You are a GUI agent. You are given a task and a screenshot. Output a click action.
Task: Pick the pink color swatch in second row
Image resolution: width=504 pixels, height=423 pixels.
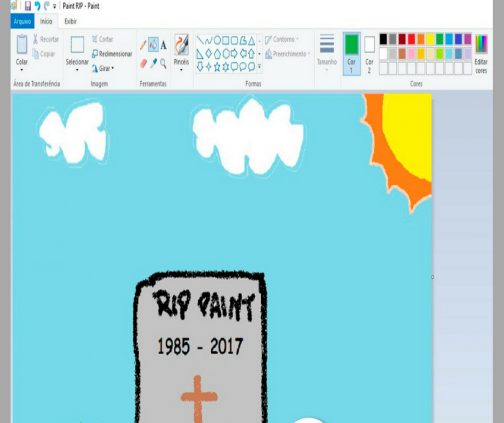click(x=411, y=54)
